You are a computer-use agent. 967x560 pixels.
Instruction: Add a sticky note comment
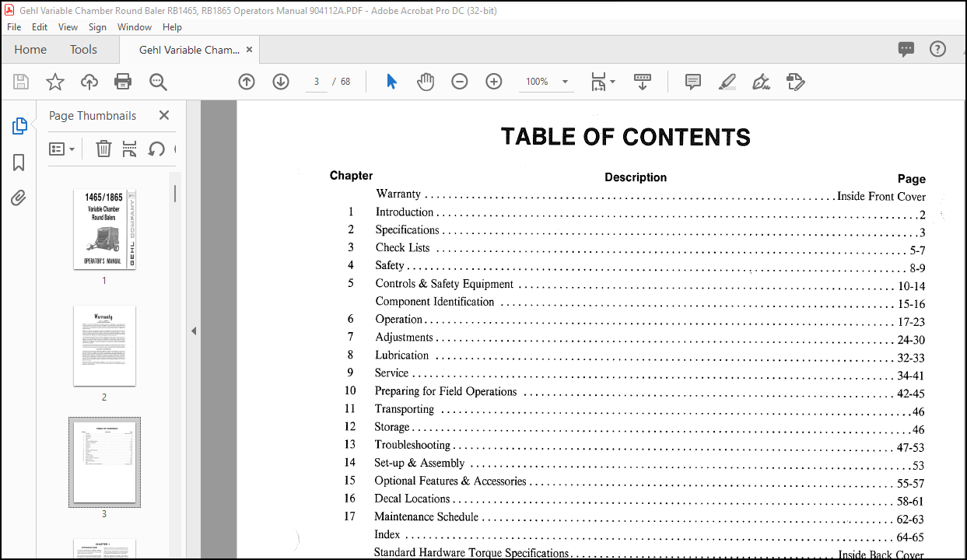693,82
